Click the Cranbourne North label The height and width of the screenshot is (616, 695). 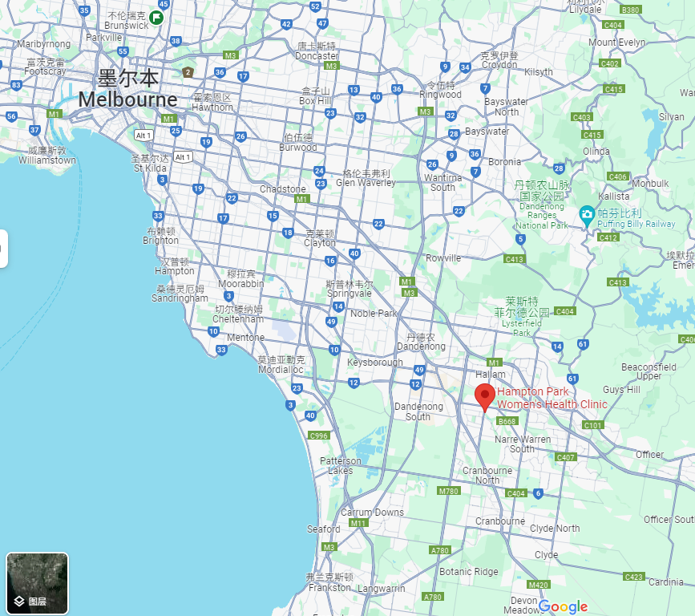tap(487, 476)
